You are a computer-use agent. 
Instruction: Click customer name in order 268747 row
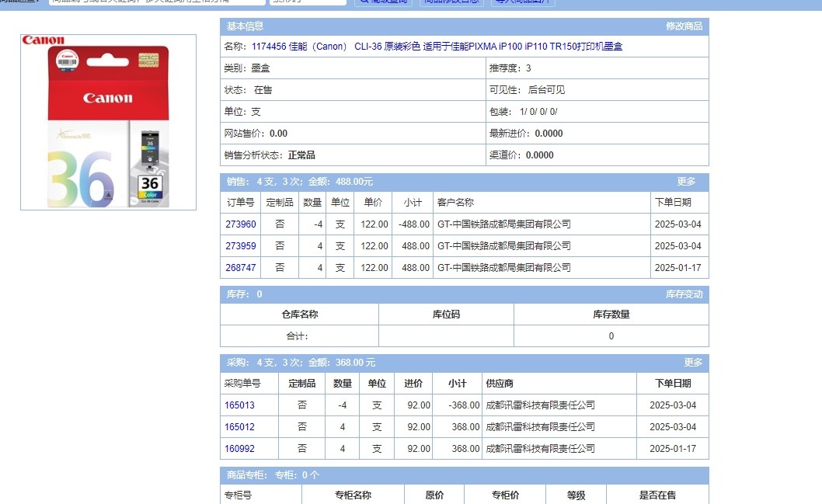[x=503, y=268]
